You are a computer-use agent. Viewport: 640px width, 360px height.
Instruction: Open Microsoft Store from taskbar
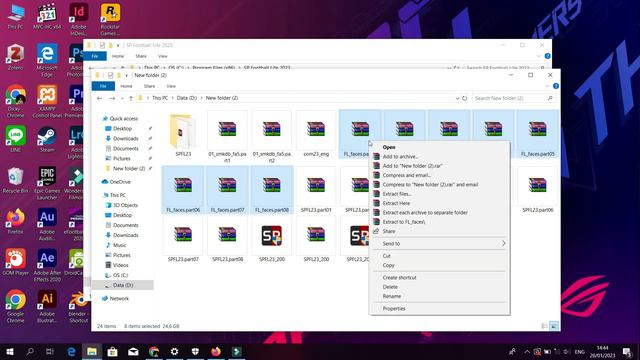(x=113, y=351)
